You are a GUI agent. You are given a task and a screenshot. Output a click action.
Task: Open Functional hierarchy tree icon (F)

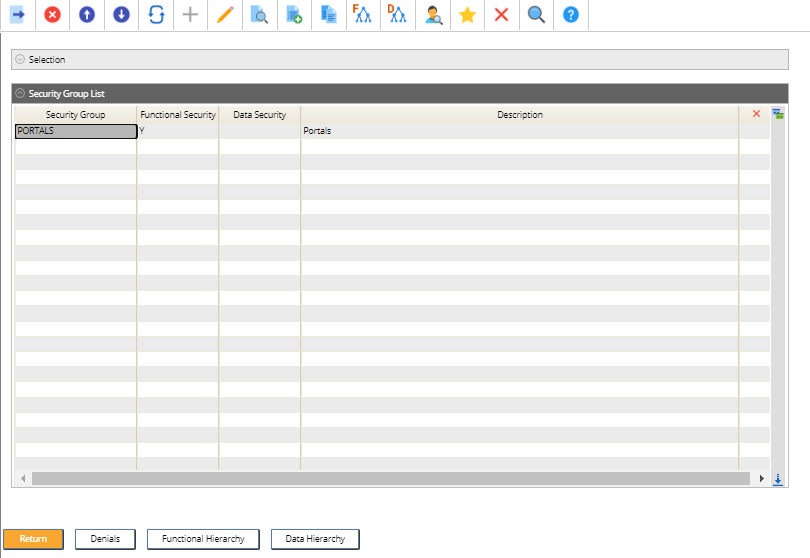(x=362, y=14)
